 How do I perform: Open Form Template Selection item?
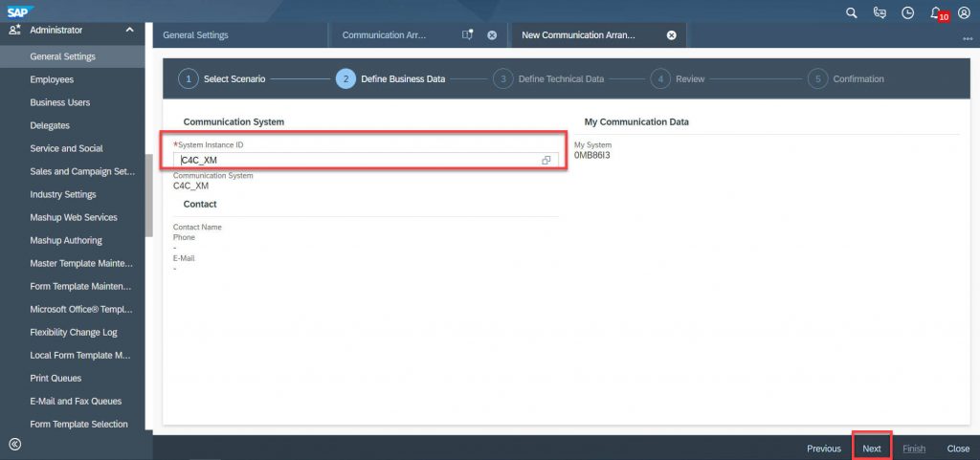pyautogui.click(x=73, y=424)
